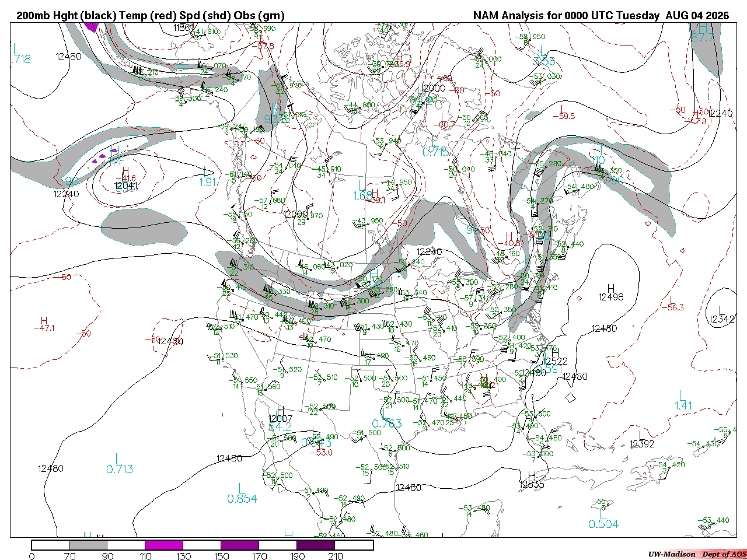Open the UW-Madison Dept of AOS credit

point(697,554)
